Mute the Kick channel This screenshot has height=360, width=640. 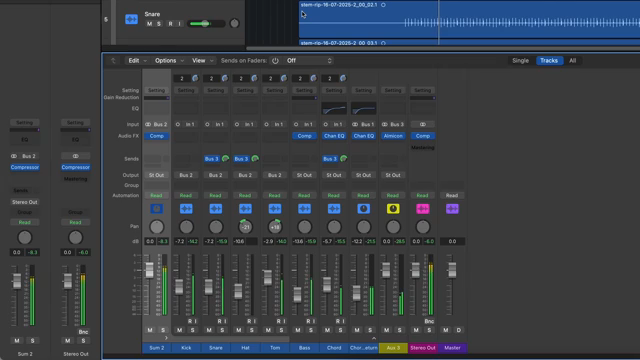tap(179, 330)
